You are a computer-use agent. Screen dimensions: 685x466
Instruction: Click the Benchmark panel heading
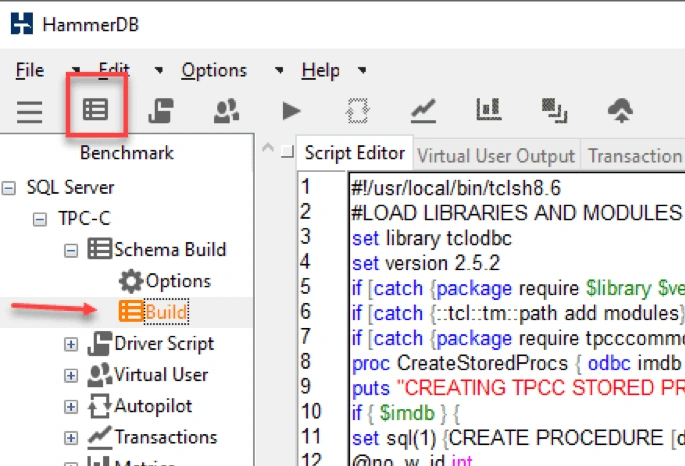127,153
